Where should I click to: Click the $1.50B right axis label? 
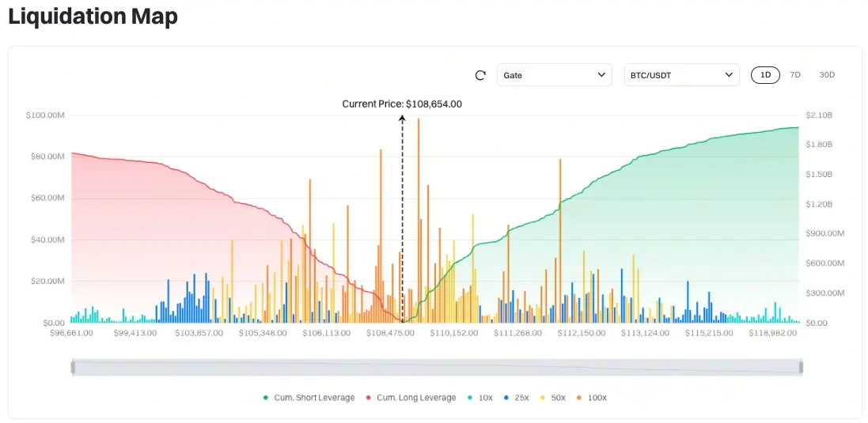point(819,174)
